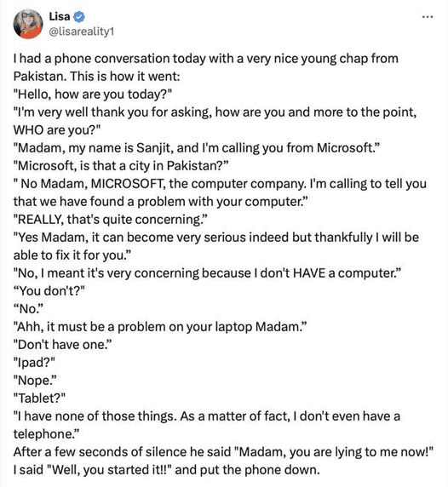448x487 pixels.
Task: Click the line about a problem on your laptop
Action: 160,327
